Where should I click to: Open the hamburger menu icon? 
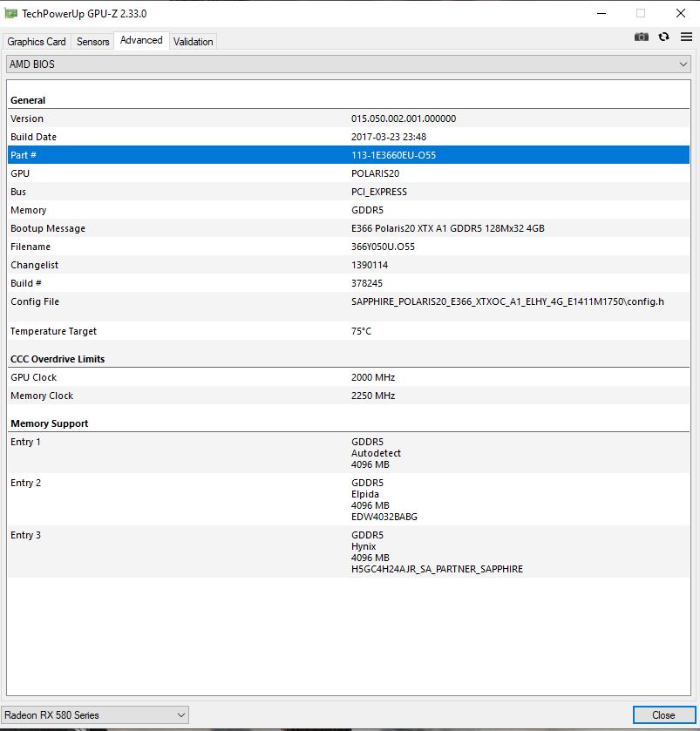pyautogui.click(x=686, y=37)
